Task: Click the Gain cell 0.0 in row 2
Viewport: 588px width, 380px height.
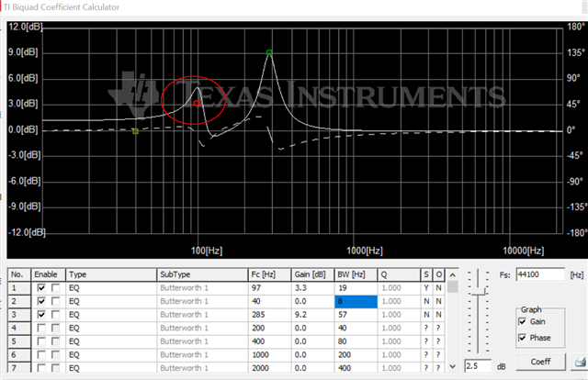Action: pyautogui.click(x=312, y=301)
